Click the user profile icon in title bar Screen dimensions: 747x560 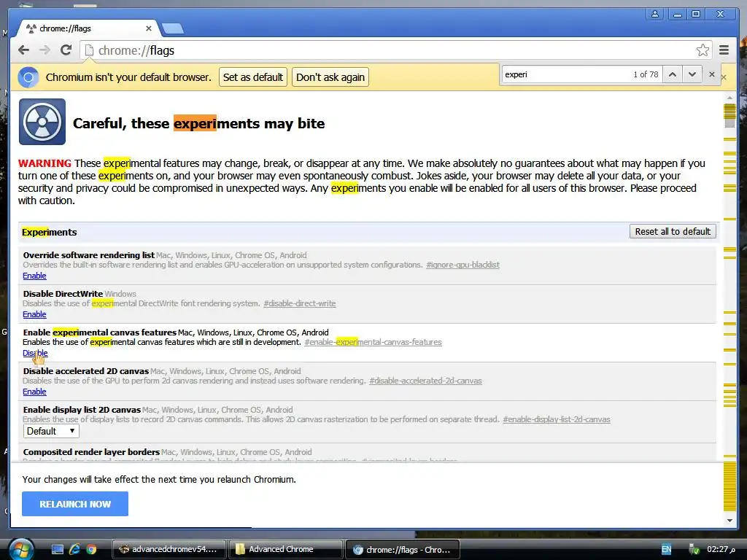click(655, 14)
